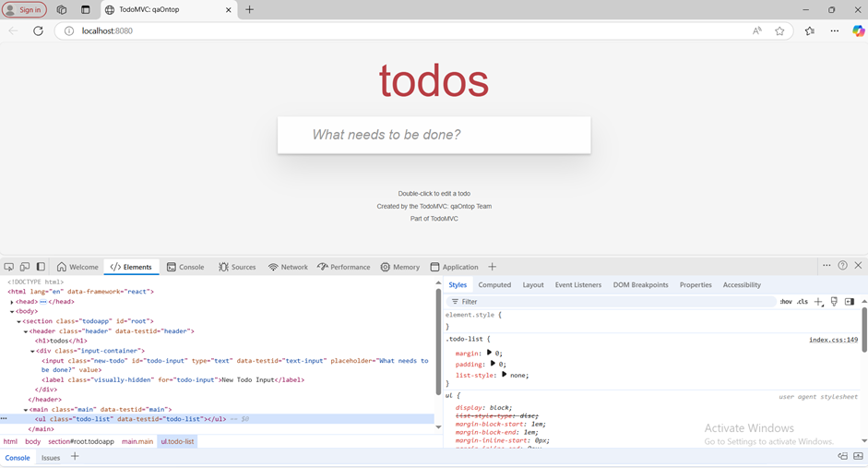This screenshot has width=868, height=468.
Task: Expand margin shorthand property triangle
Action: coord(489,353)
